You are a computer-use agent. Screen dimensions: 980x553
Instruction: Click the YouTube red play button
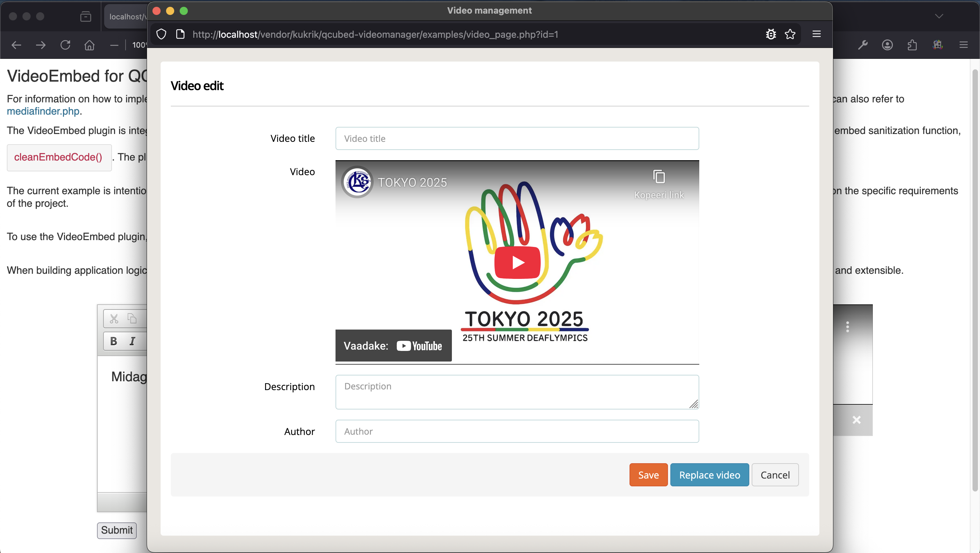[517, 263]
